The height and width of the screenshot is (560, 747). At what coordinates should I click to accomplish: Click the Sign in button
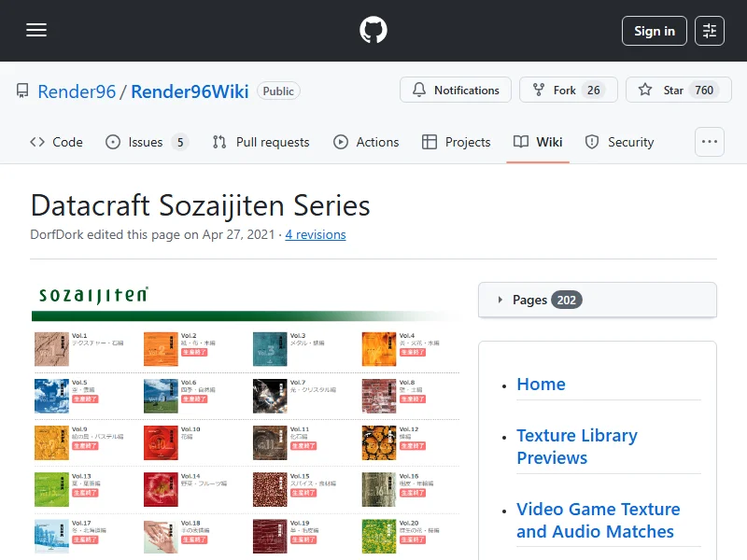click(x=654, y=31)
